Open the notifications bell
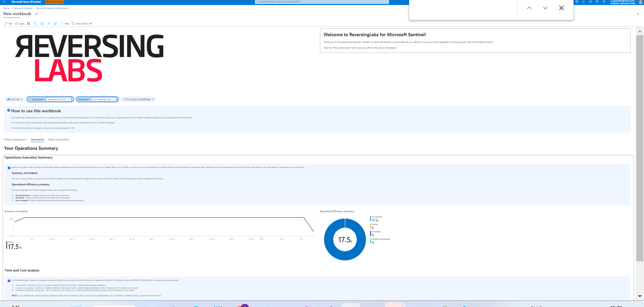 [584, 2]
